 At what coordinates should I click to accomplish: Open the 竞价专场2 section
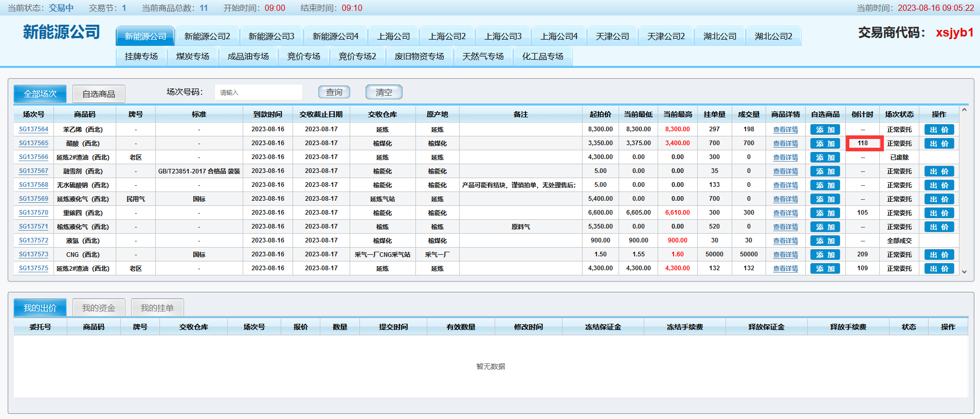pos(357,56)
